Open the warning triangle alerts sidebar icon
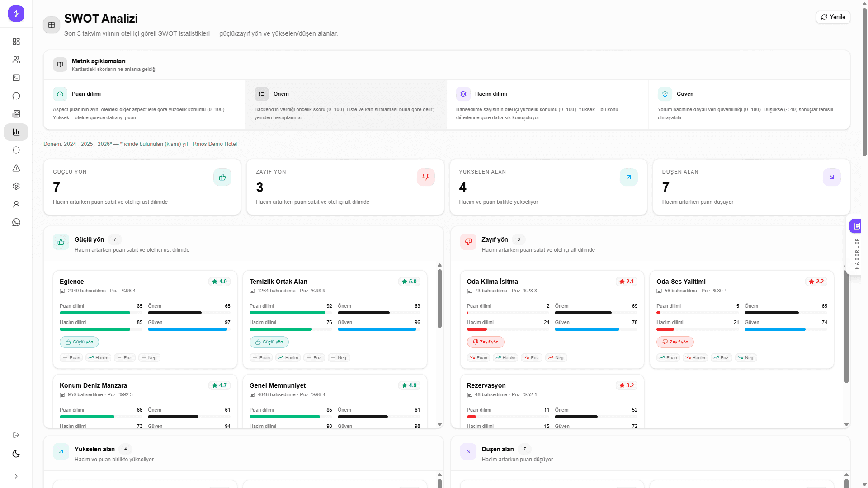The width and height of the screenshot is (868, 488). pos(16,168)
